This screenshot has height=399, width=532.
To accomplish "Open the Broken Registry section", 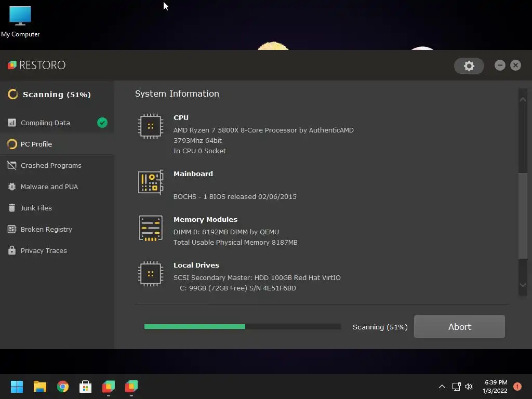I will [57, 229].
